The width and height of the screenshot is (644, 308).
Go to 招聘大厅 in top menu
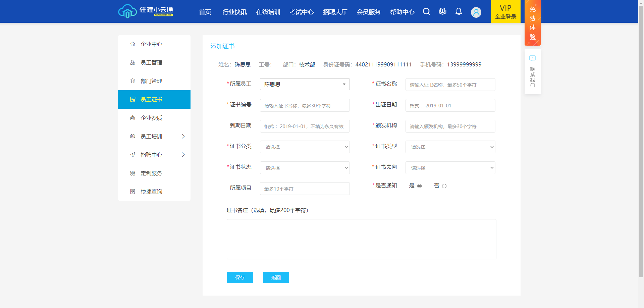[x=335, y=12]
